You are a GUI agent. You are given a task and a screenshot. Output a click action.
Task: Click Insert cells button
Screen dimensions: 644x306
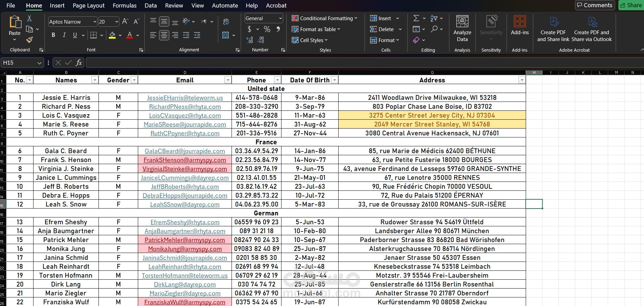point(381,18)
